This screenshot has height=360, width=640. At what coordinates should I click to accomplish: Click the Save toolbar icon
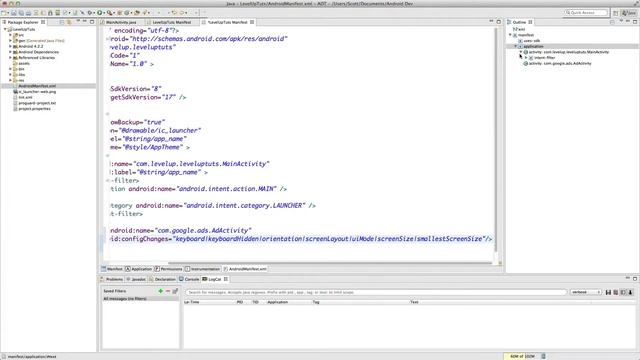(13, 13)
